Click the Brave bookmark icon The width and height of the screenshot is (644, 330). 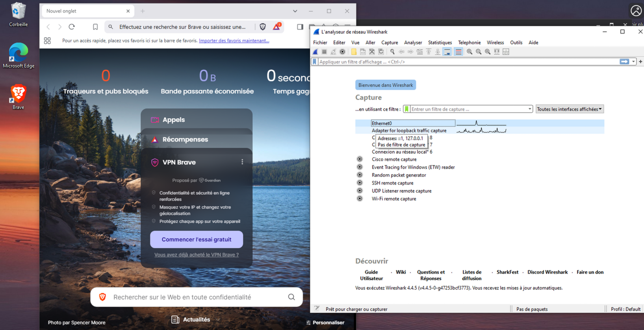click(95, 27)
